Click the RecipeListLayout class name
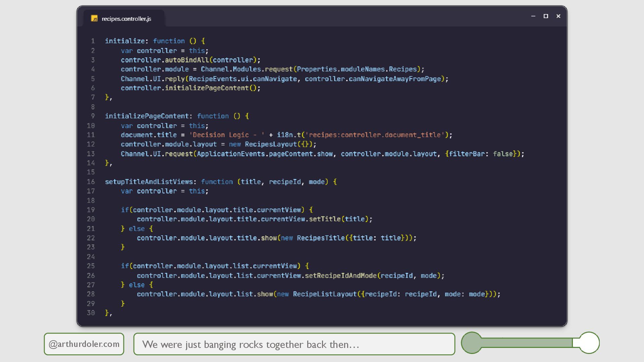The height and width of the screenshot is (362, 644). click(324, 294)
